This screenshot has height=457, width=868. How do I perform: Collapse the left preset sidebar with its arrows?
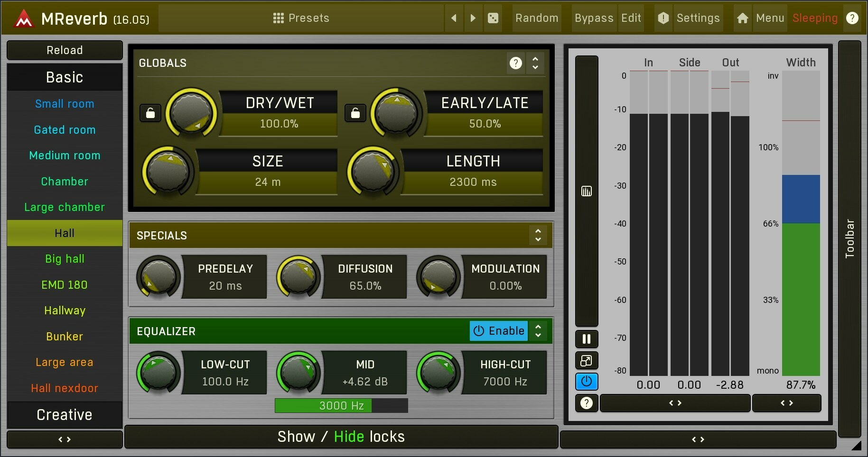[x=65, y=439]
